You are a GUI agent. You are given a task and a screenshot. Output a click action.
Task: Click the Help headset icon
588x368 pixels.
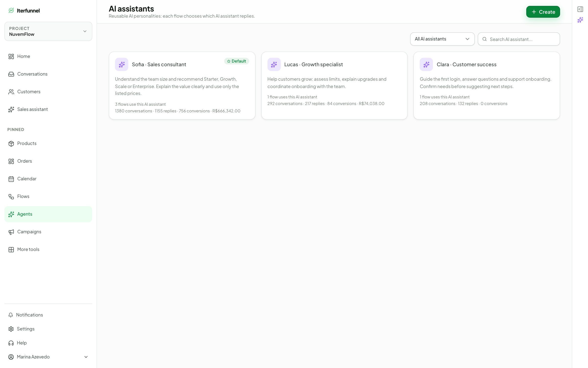point(11,343)
